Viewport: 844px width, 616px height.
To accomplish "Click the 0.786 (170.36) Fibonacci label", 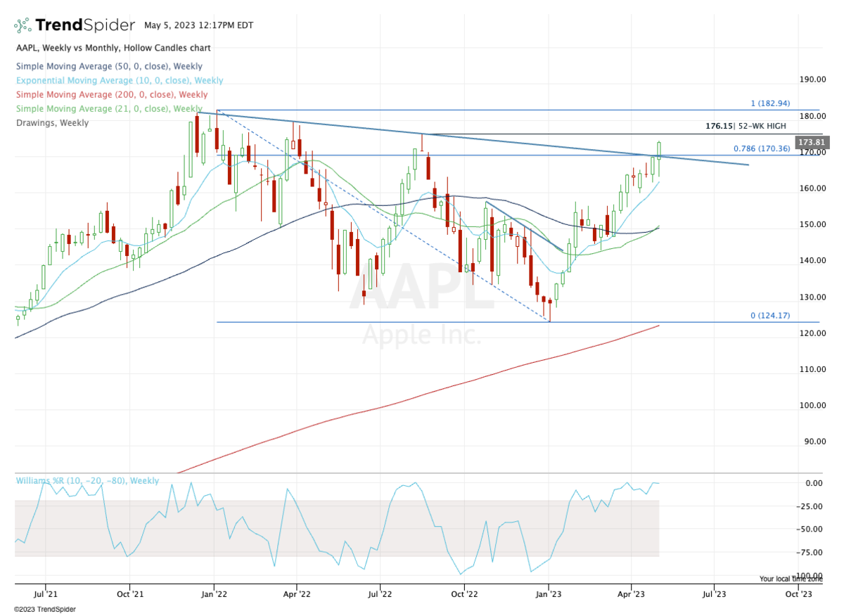I will 762,148.
